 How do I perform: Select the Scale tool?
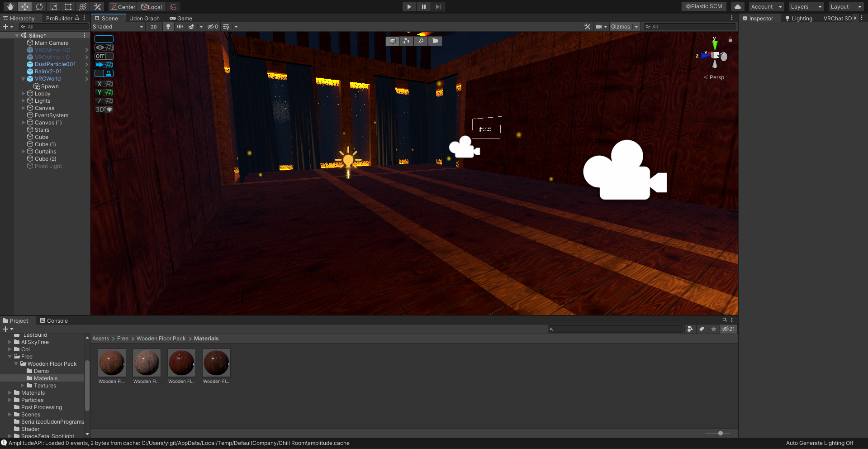coord(54,7)
